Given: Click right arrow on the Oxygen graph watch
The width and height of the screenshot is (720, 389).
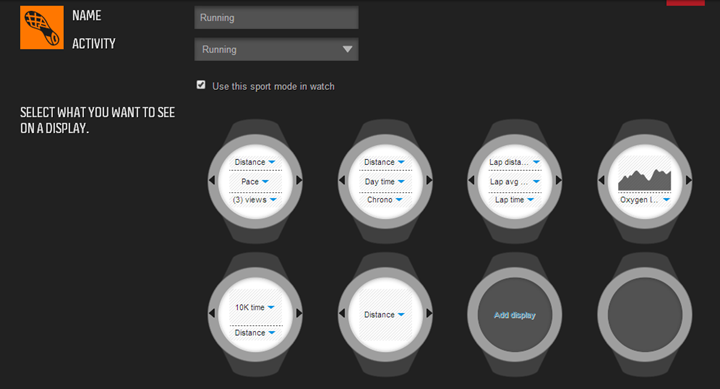Looking at the screenshot, I should 688,180.
